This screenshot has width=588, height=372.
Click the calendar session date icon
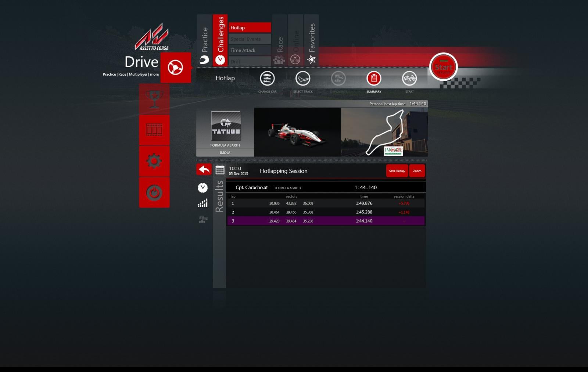tap(220, 170)
